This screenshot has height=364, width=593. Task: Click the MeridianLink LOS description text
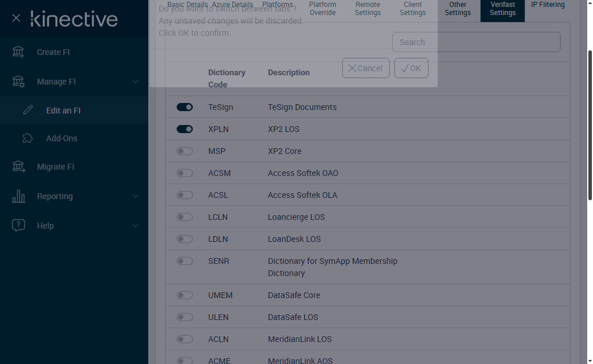coord(300,339)
